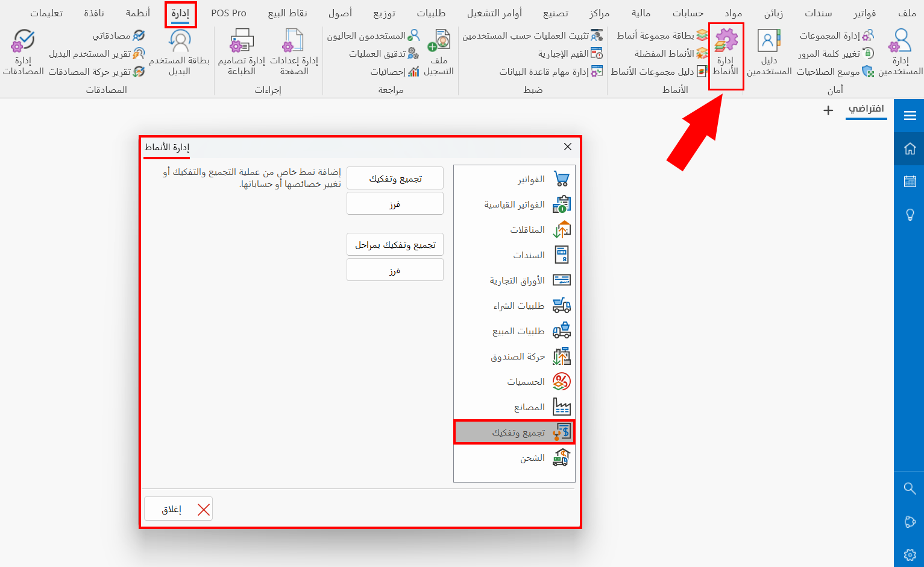Click تغيير كلمة المرور

point(837,54)
